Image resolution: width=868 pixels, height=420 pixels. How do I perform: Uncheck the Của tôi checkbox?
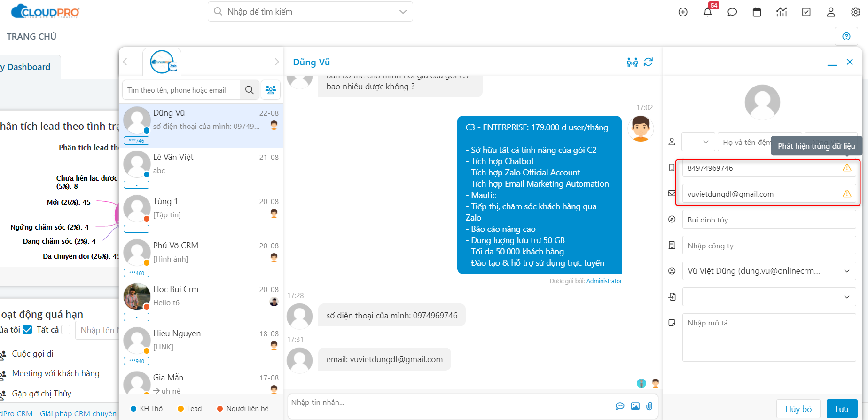click(27, 330)
